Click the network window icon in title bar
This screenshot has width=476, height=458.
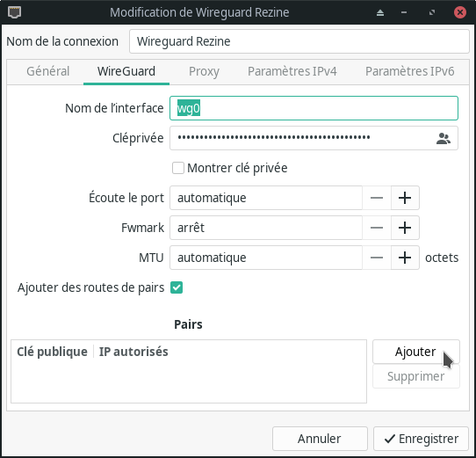click(x=14, y=12)
